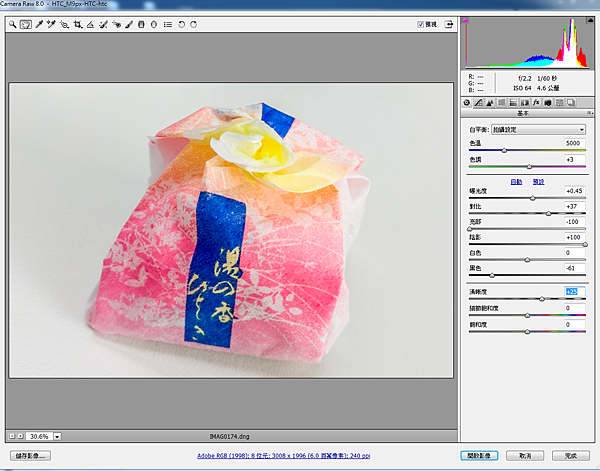Click the 完成 done button

pyautogui.click(x=571, y=456)
